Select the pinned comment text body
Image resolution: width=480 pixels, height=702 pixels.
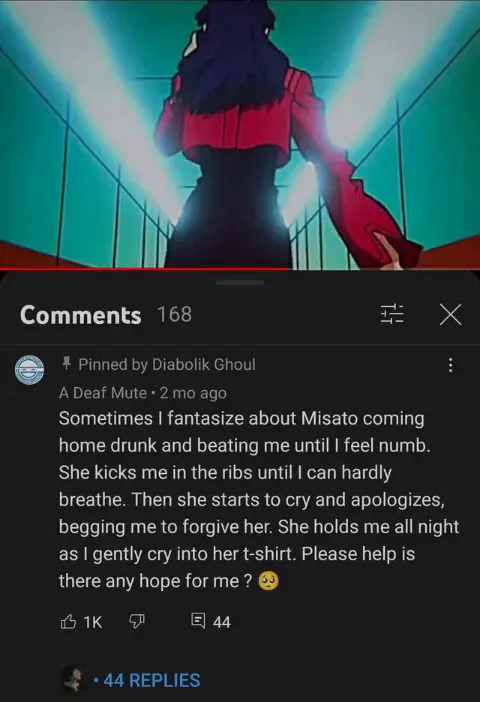click(259, 500)
